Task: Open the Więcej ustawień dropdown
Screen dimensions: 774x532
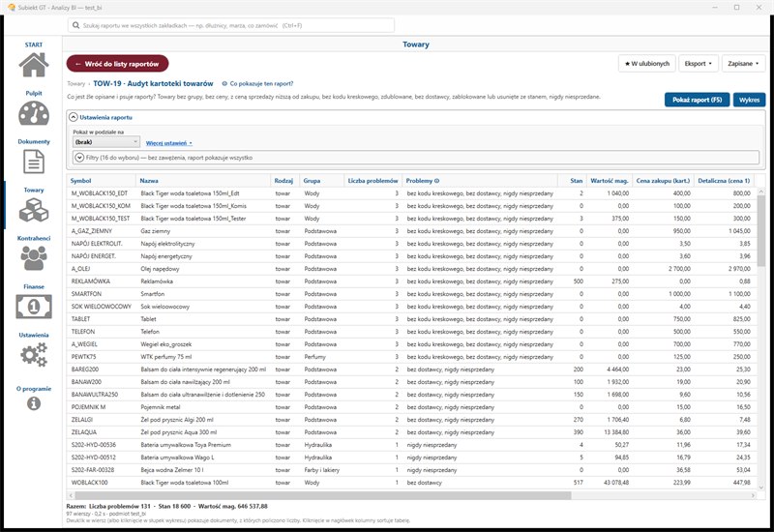Action: pos(168,143)
